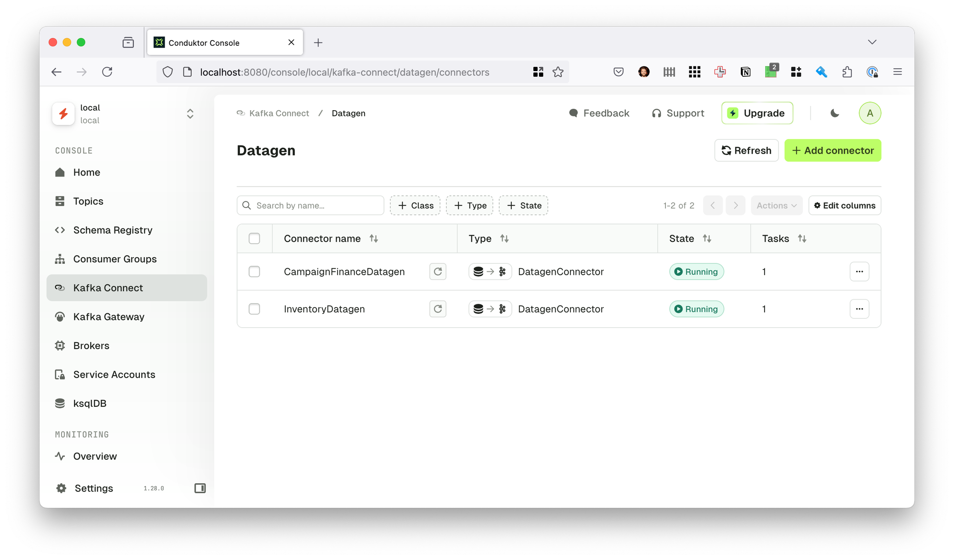
Task: Click the Add connector button
Action: 832,150
